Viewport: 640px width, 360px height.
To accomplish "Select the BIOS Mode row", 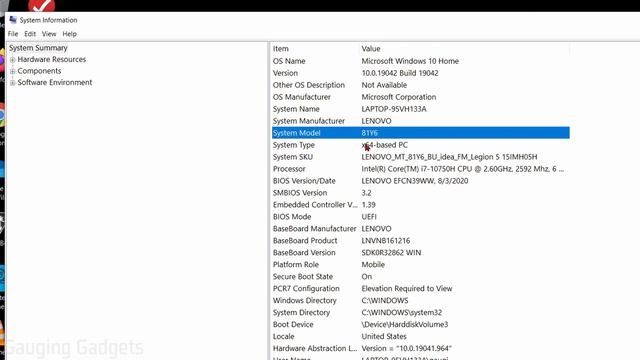I will click(420, 217).
